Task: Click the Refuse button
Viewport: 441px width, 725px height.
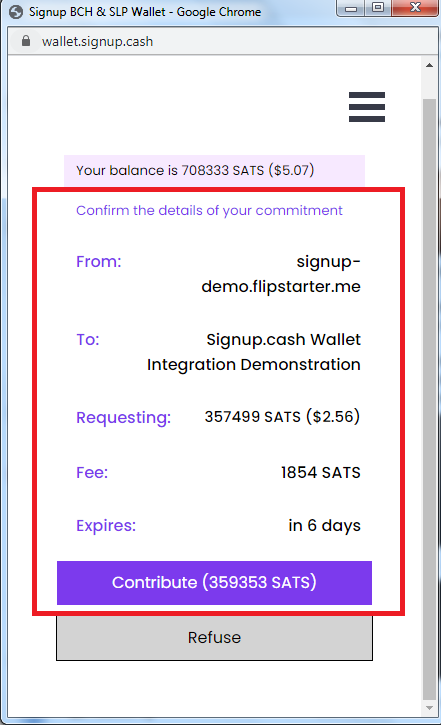Action: pos(214,638)
